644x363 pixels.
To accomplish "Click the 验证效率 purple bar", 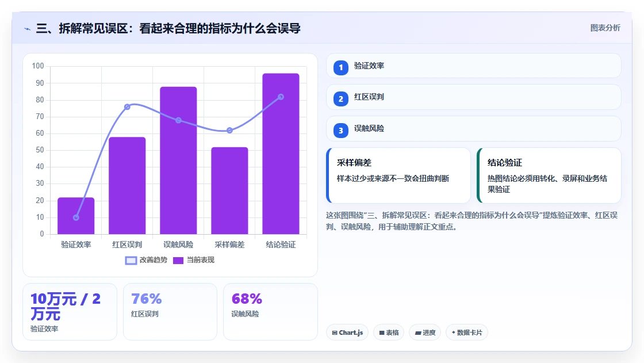I will 76,216.
